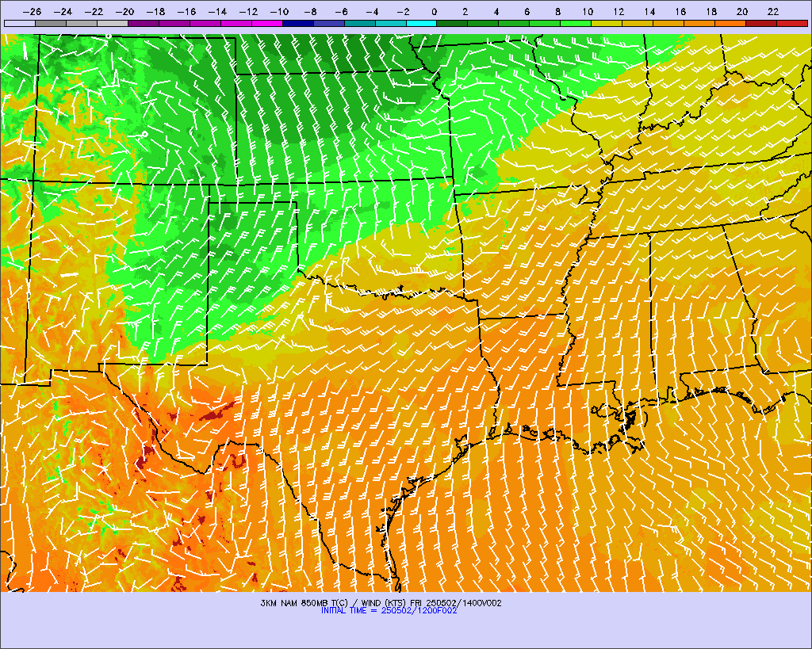
Task: Click the "14" scale label
Action: (x=650, y=11)
